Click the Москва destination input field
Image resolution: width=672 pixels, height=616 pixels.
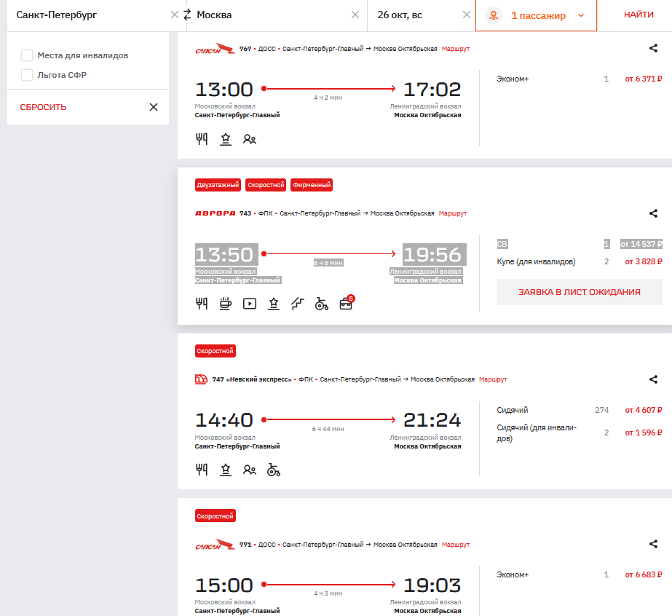[x=269, y=15]
